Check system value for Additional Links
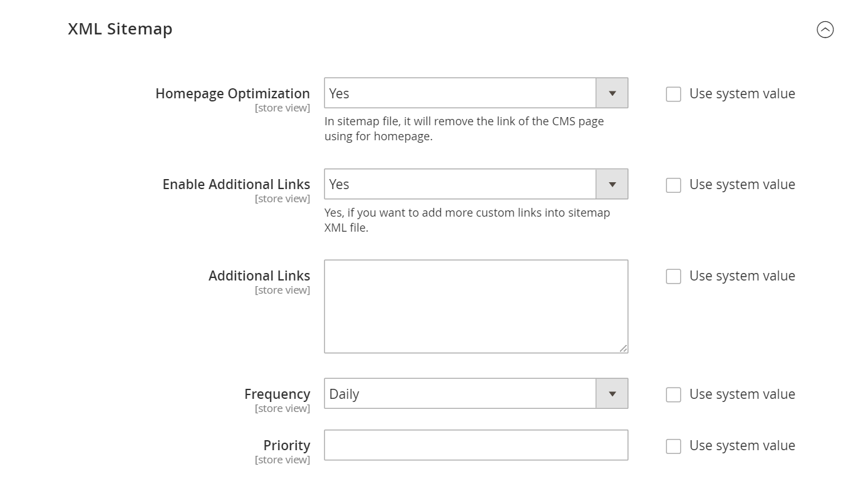This screenshot has width=868, height=484. (673, 277)
